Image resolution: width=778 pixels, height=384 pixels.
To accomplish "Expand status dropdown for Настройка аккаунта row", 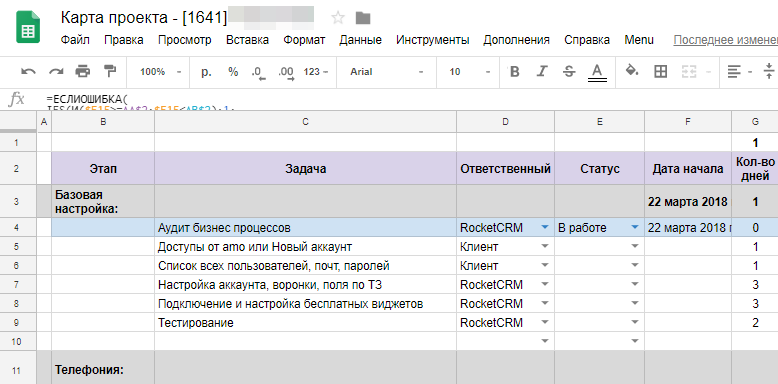I will 635,285.
